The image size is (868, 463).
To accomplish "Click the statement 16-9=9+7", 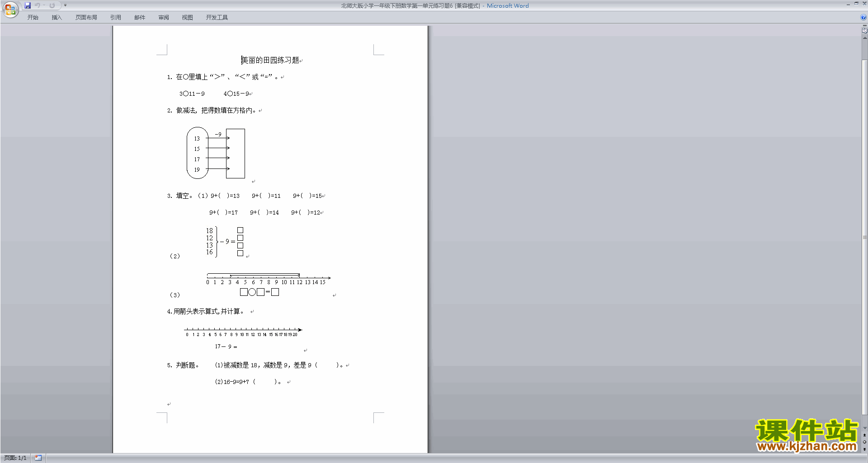I will click(x=236, y=382).
